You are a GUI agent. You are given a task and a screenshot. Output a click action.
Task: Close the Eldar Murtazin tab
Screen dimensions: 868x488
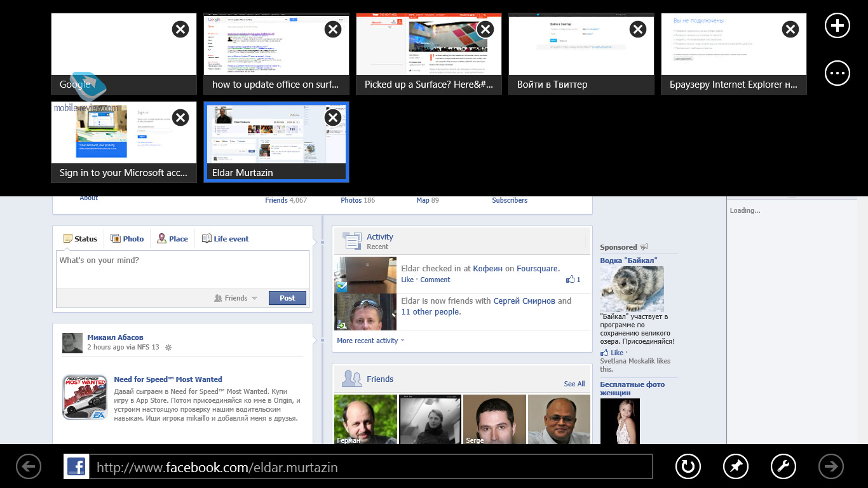coord(333,118)
